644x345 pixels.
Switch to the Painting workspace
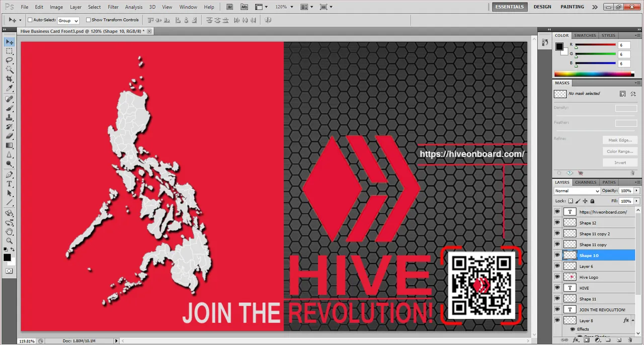click(x=573, y=7)
